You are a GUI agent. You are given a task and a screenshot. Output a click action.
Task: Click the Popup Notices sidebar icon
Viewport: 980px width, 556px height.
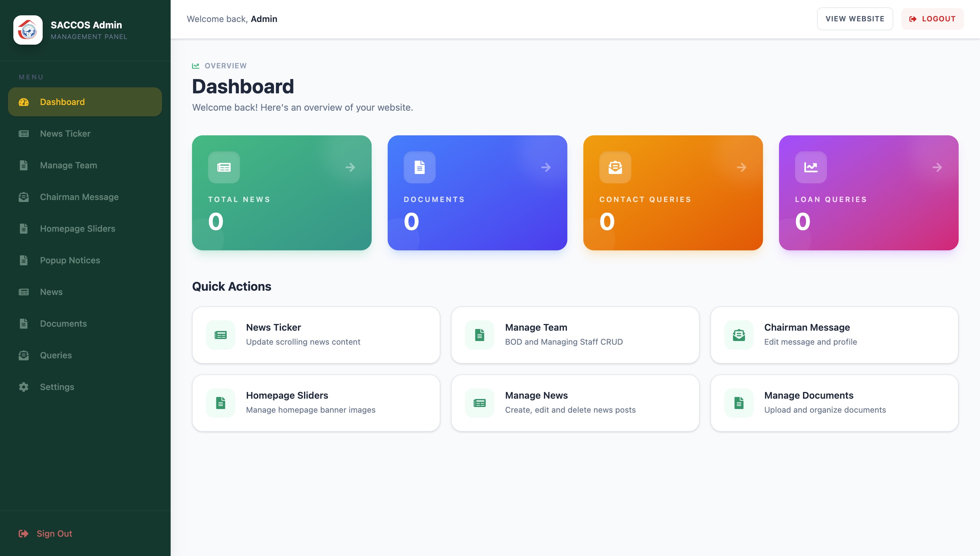pyautogui.click(x=24, y=260)
